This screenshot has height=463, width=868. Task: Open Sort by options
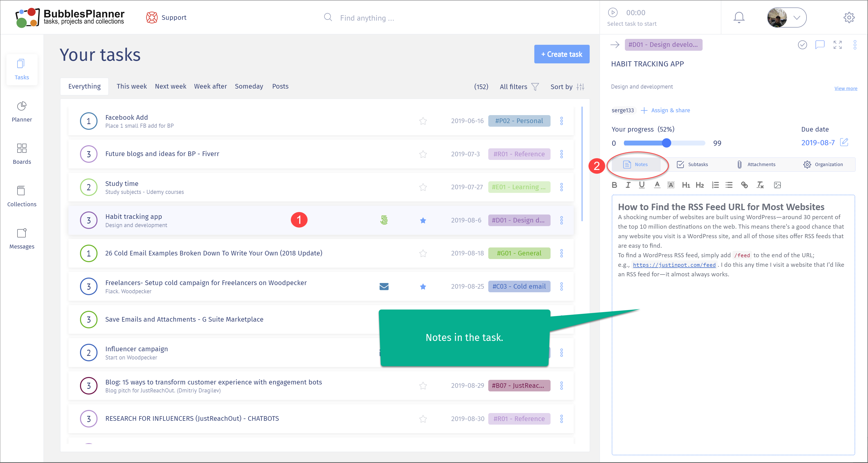tap(567, 87)
